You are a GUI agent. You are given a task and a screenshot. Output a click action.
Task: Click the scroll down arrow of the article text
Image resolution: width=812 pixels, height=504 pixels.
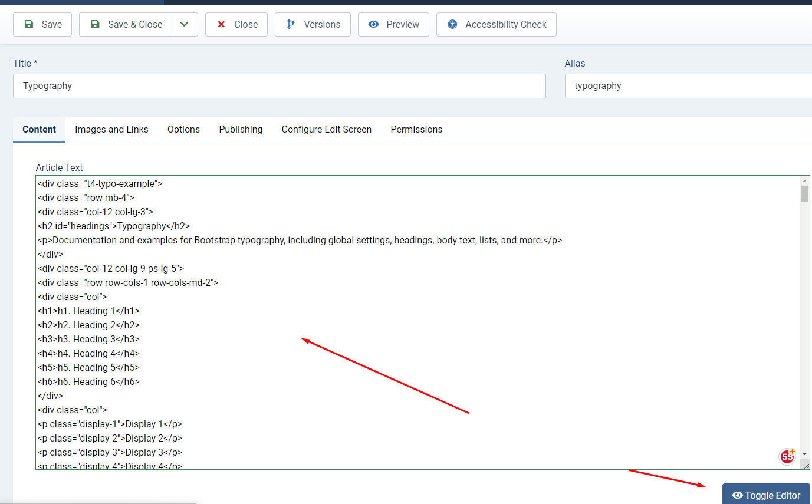click(804, 454)
